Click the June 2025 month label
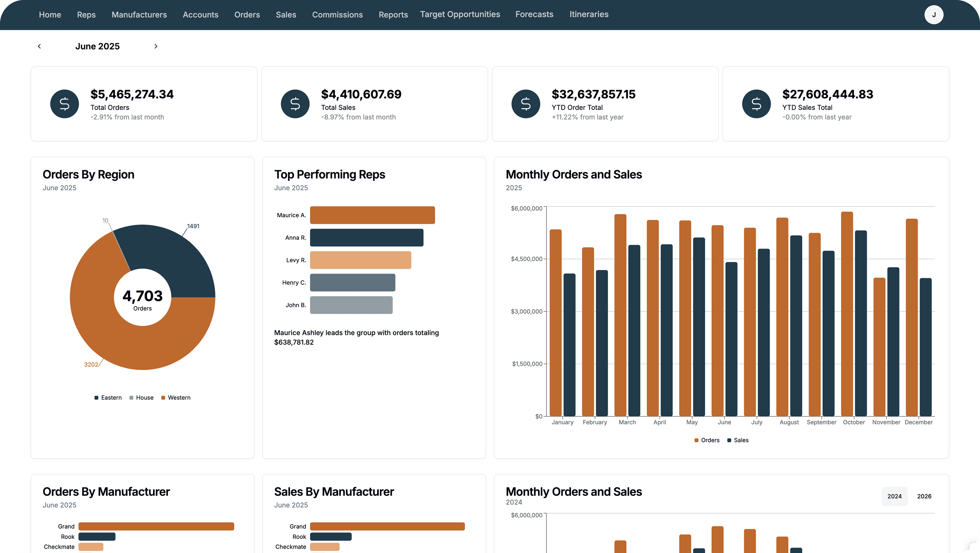The width and height of the screenshot is (980, 553). [97, 46]
